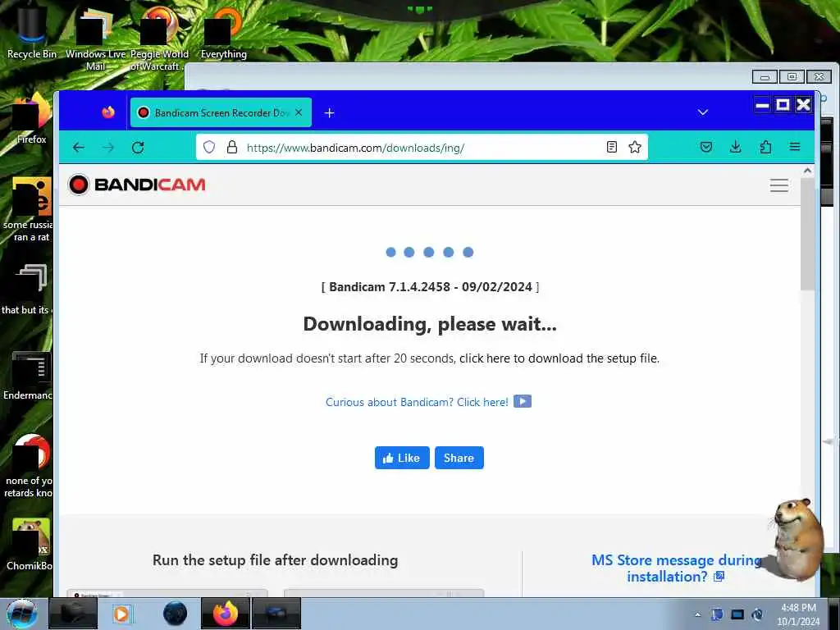Click the Firefox taskbar button

226,614
